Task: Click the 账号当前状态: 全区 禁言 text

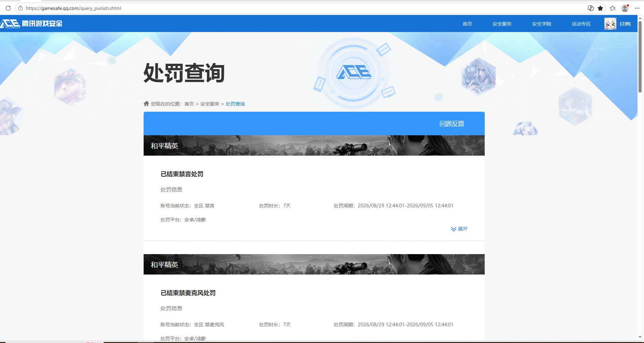Action: coord(187,206)
